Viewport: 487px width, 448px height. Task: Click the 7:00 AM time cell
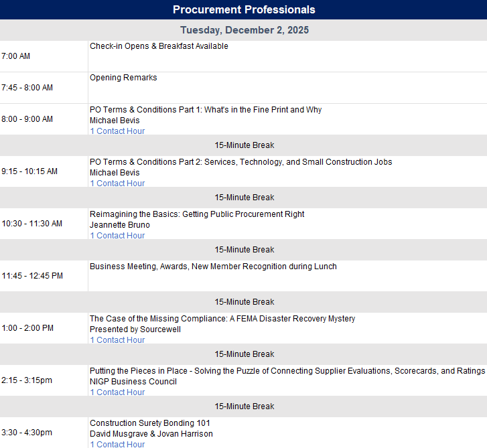(16, 56)
